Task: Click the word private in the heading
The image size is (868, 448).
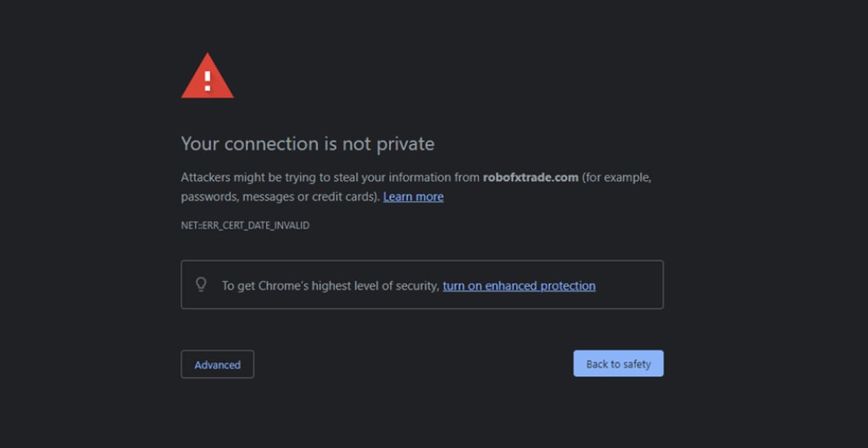Action: click(405, 145)
